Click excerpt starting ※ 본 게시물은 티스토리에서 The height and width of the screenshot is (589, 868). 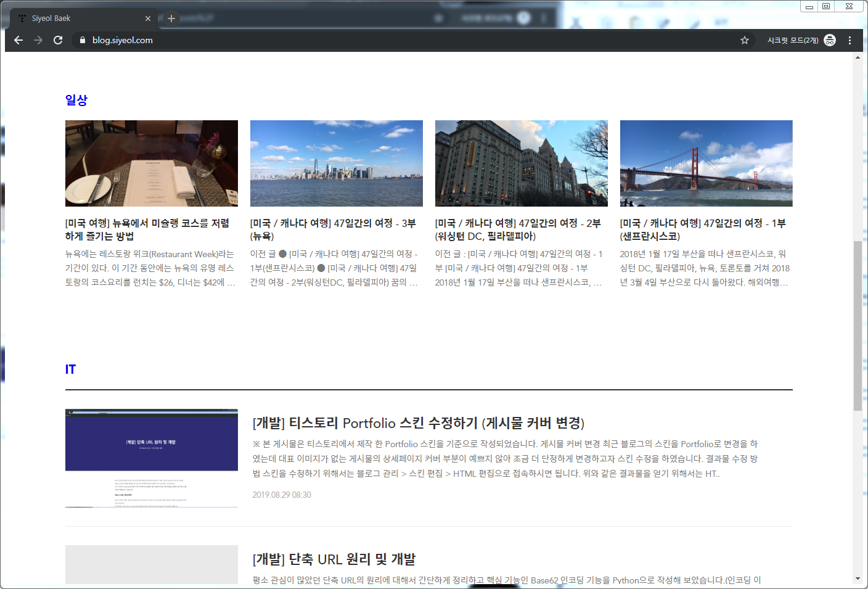(505, 459)
